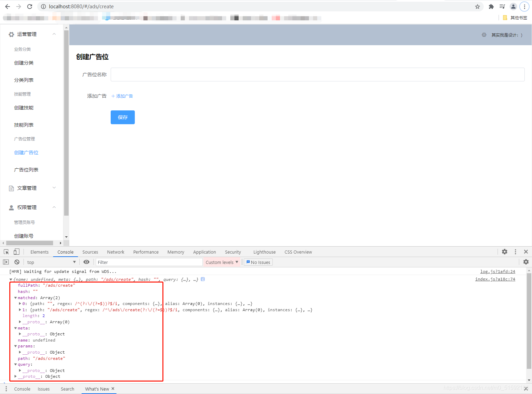Go back using the browser back arrow
532x394 pixels.
click(x=8, y=7)
